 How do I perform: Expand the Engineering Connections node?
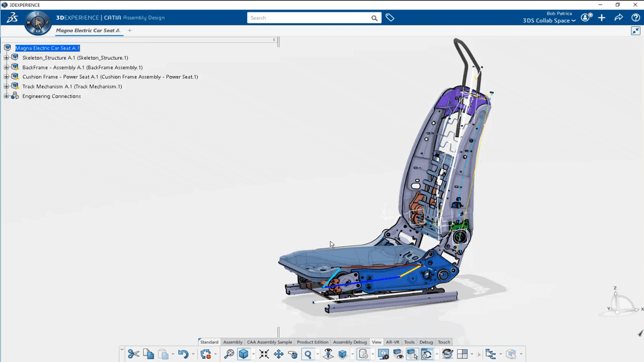click(7, 96)
